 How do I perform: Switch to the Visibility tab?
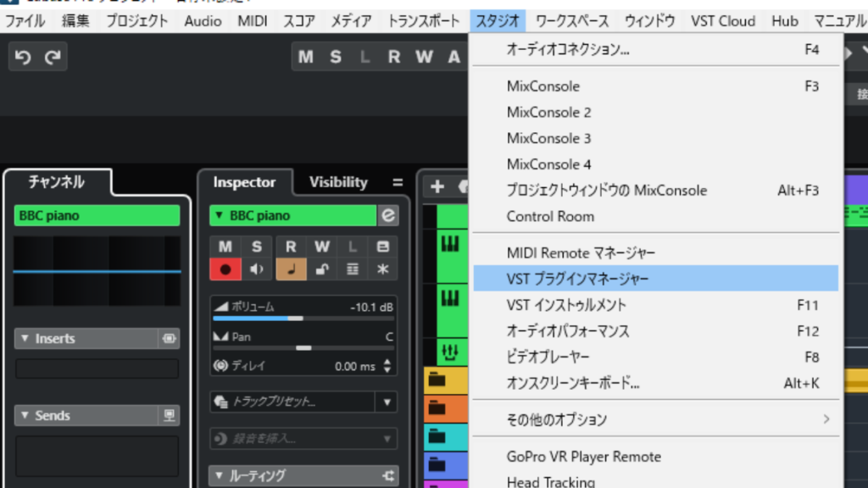337,181
